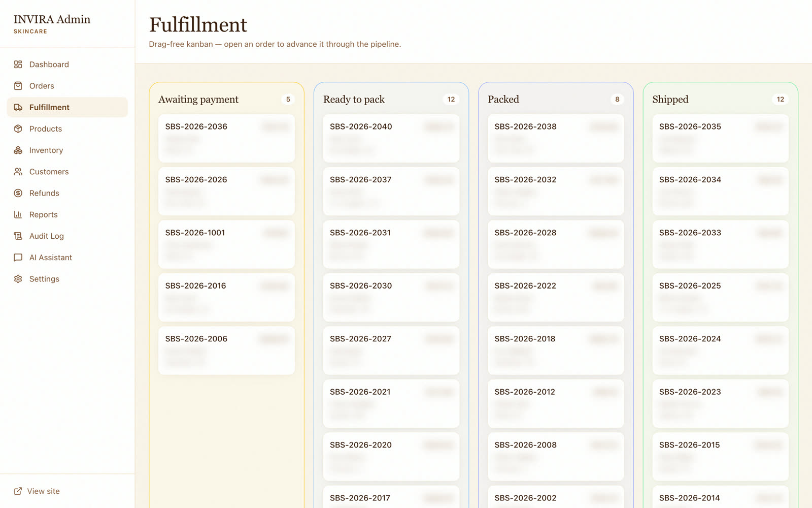Open Settings from the sidebar
The image size is (812, 508).
pos(67,279)
